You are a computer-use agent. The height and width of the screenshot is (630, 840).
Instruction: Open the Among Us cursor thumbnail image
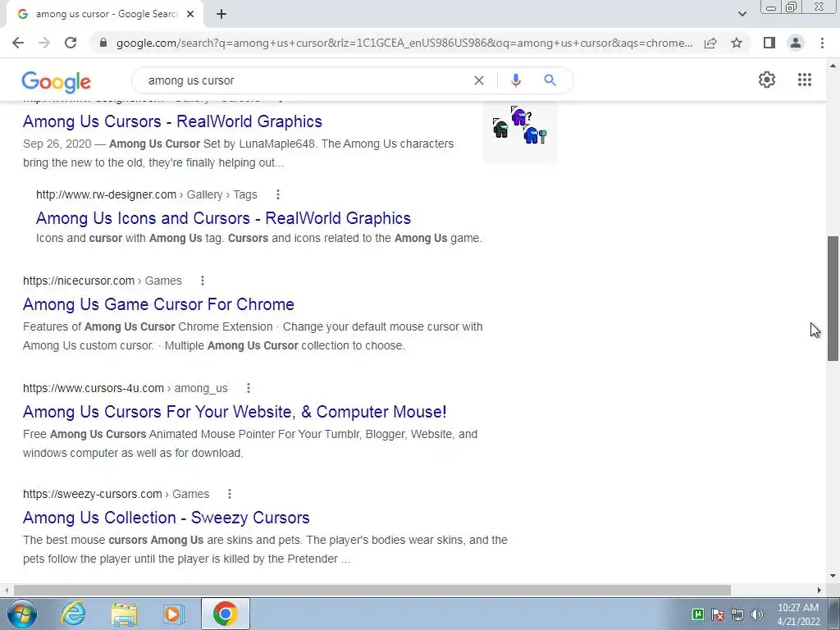[519, 131]
